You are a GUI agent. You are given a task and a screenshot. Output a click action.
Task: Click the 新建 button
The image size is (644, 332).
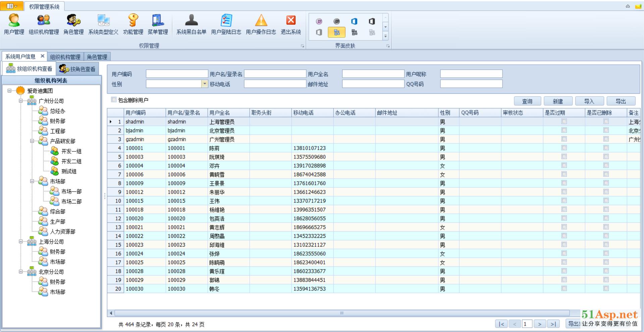(x=558, y=101)
